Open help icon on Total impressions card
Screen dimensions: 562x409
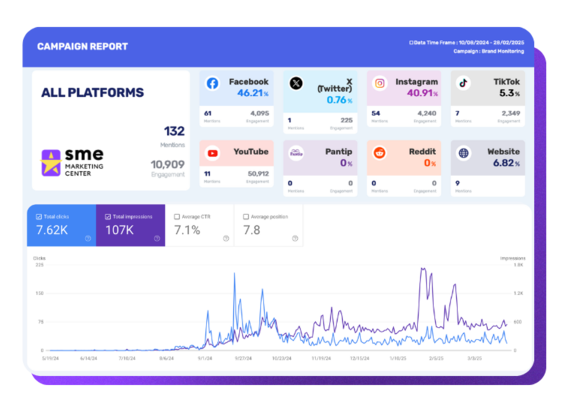157,238
